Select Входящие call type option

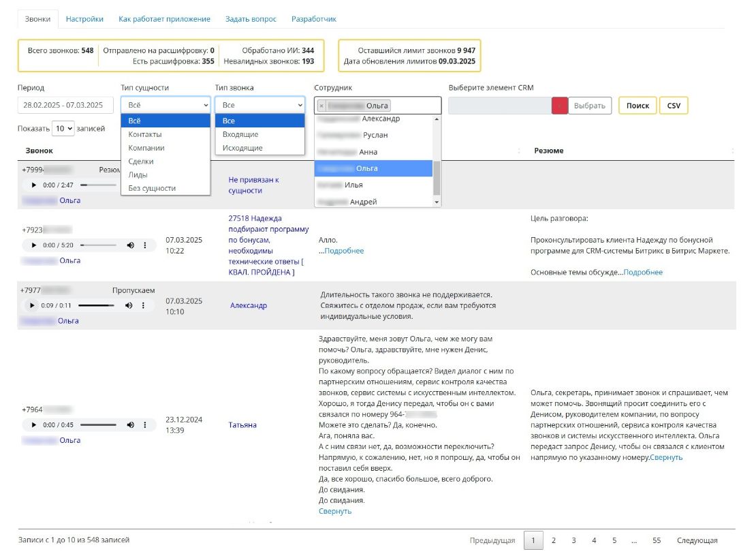pyautogui.click(x=260, y=134)
